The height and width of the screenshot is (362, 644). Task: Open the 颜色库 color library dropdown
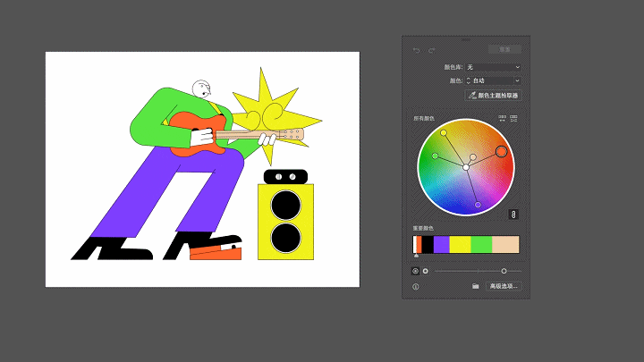tap(493, 67)
